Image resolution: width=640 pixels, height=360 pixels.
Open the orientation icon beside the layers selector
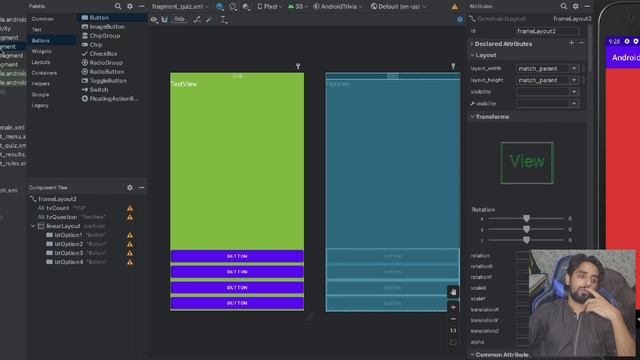[233, 7]
